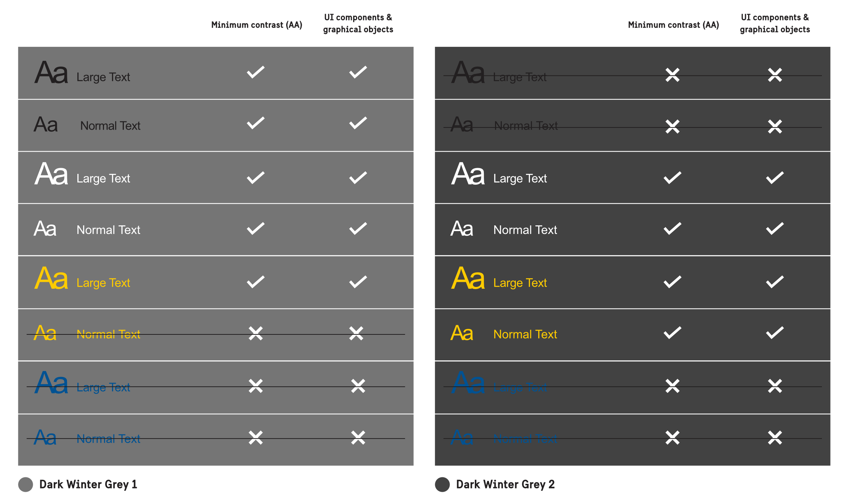Click right table's UI components checkmark for yellow Normal Text

pyautogui.click(x=775, y=333)
